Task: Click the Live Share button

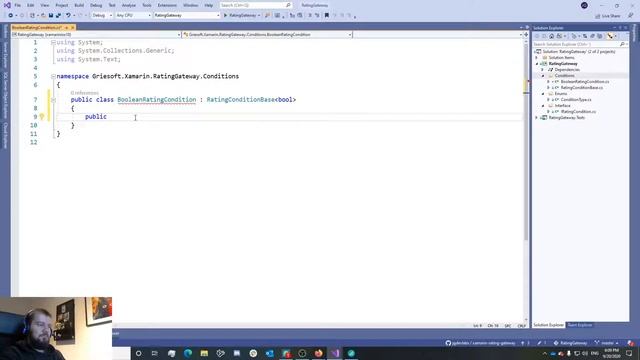Action: click(608, 16)
